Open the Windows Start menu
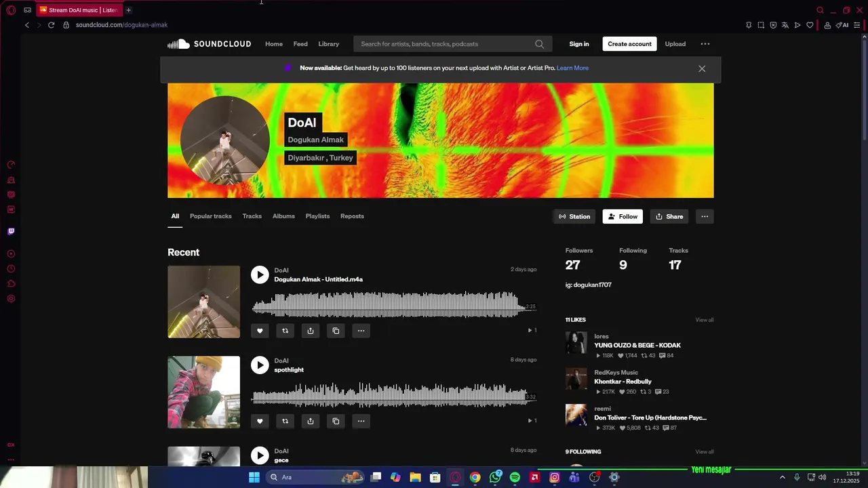The height and width of the screenshot is (488, 868). [x=254, y=477]
